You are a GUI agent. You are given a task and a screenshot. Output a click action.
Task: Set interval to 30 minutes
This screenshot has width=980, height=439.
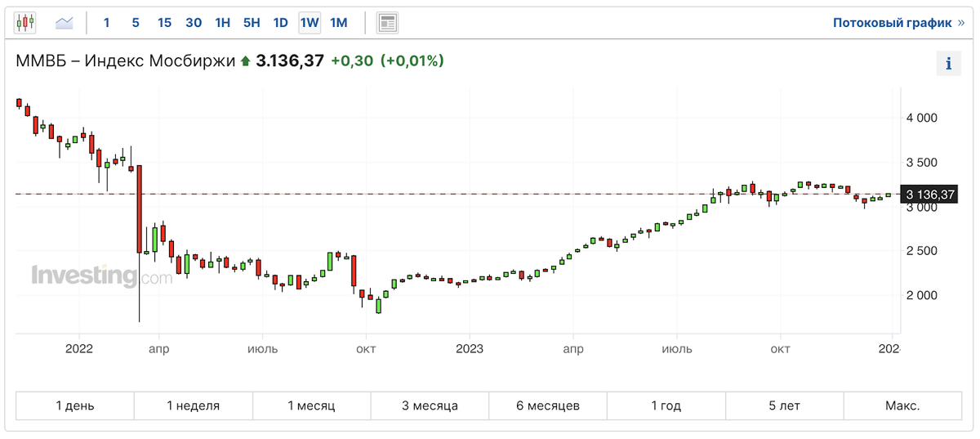click(x=194, y=23)
